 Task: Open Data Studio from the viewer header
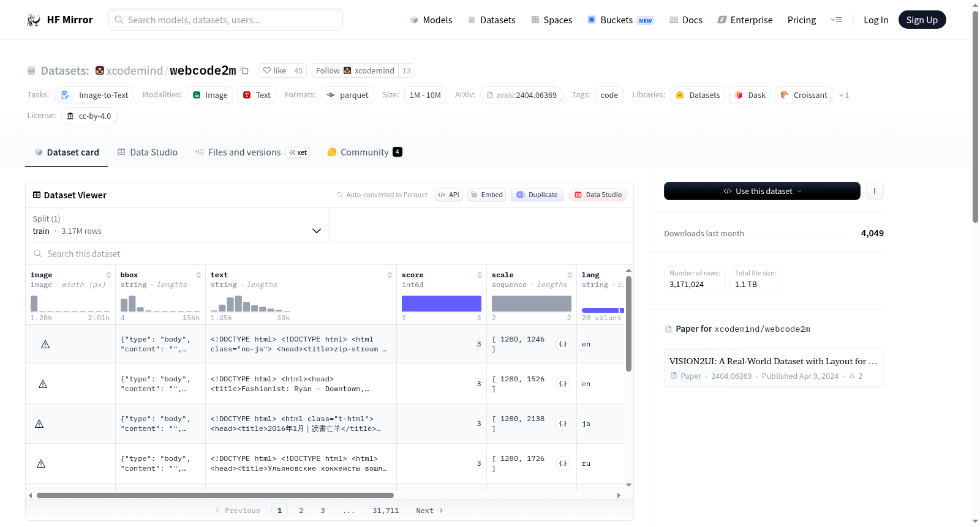(598, 195)
